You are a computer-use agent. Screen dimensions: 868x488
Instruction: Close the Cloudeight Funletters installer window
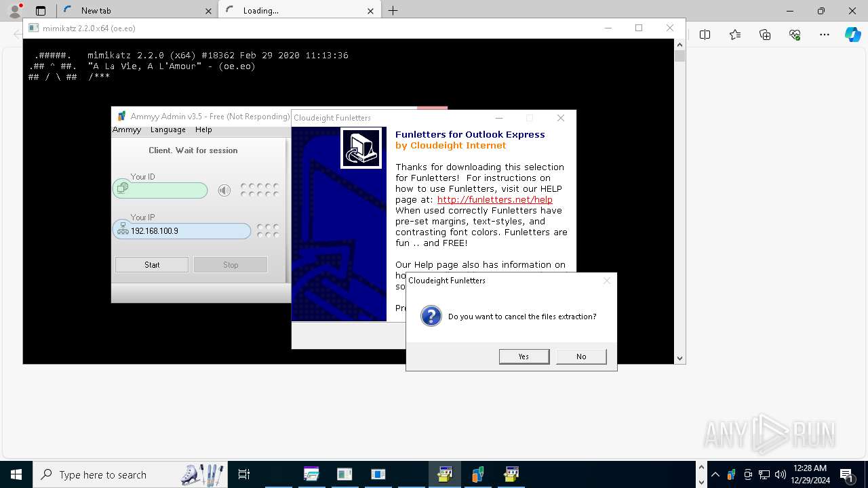(x=561, y=118)
